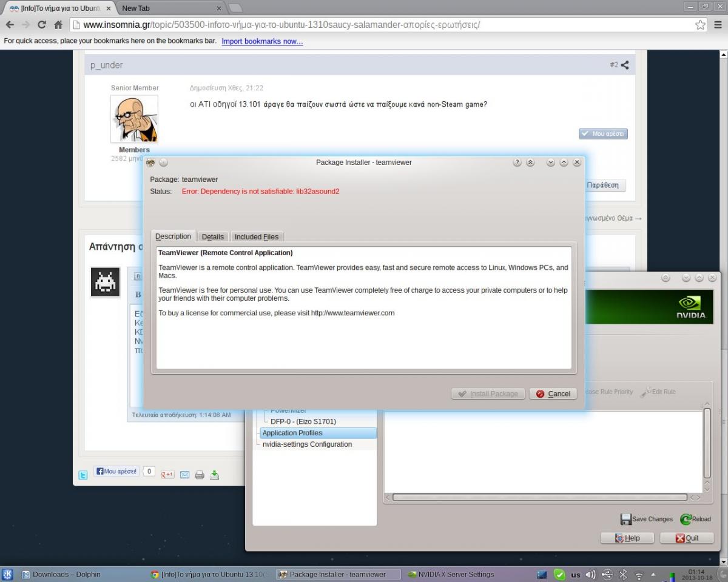Viewport: 728px width, 582px height.
Task: Click the space invader avatar in reply box
Action: (106, 282)
